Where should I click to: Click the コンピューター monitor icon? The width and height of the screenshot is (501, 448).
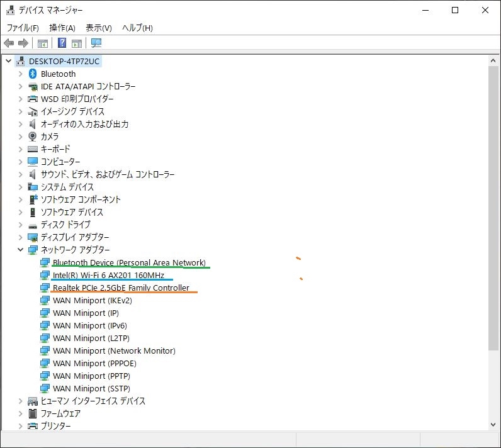(32, 162)
